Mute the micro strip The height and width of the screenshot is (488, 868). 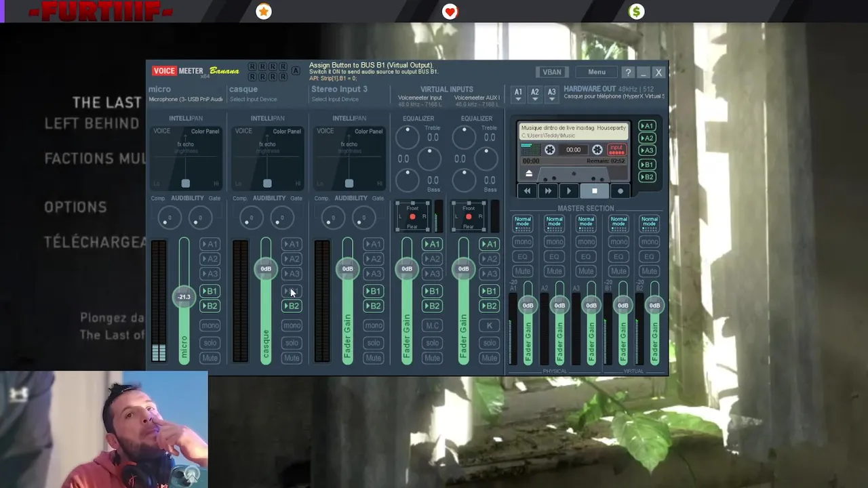click(210, 358)
